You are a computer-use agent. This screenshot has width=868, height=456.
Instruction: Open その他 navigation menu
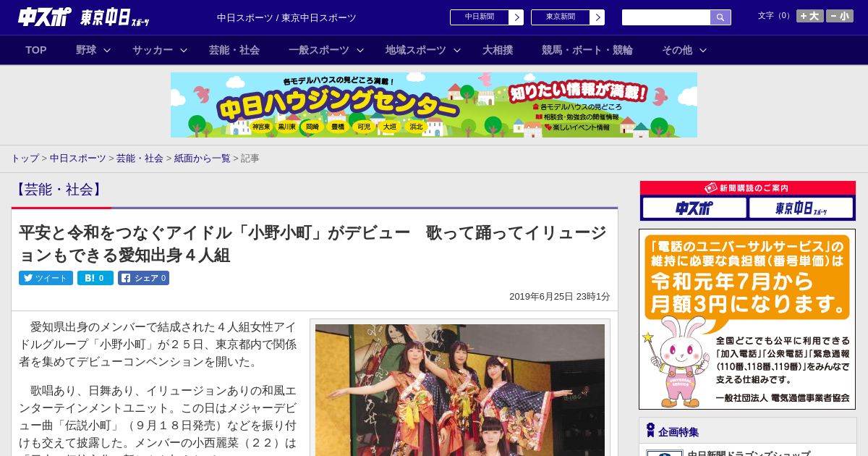[x=677, y=50]
